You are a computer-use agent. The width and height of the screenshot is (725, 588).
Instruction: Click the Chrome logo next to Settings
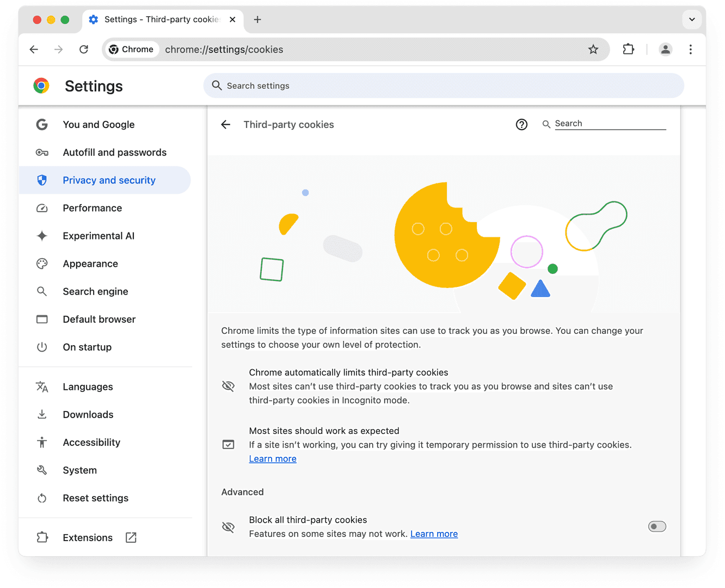[41, 85]
